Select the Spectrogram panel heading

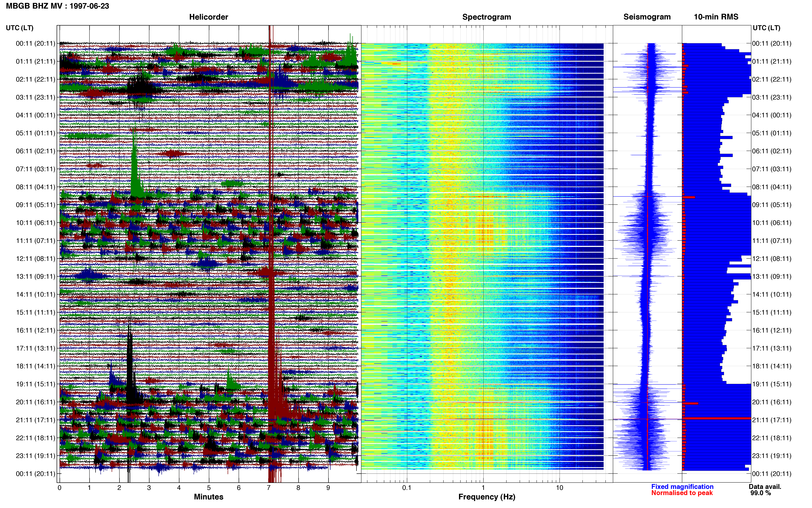(487, 17)
